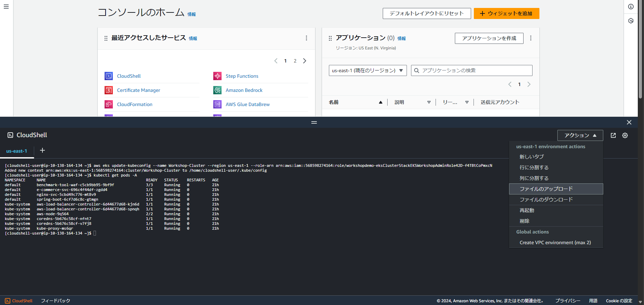The image size is (644, 305).
Task: Select 列に分割する from actions menu
Action: (x=556, y=178)
